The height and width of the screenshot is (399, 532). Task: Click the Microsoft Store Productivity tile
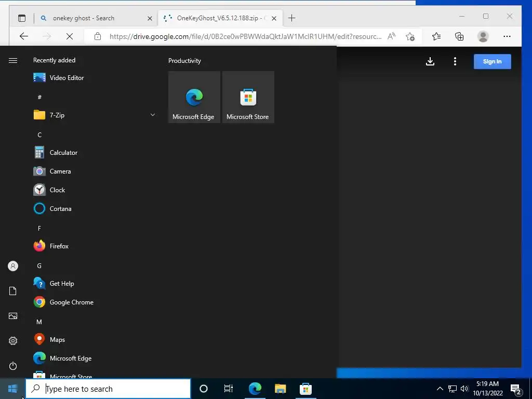(x=248, y=97)
